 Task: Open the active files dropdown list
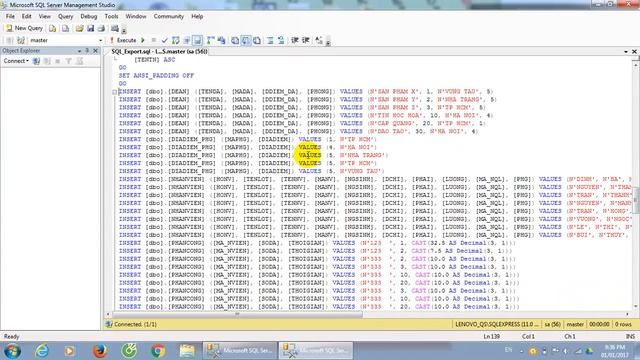pyautogui.click(x=626, y=52)
